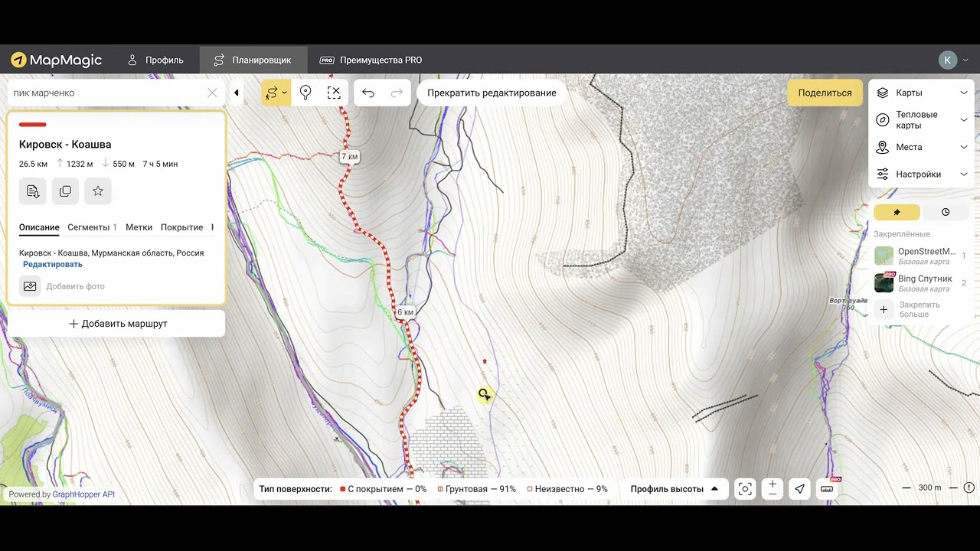Open the PRO ruler measurement tool
This screenshot has height=551, width=980.
tap(828, 489)
